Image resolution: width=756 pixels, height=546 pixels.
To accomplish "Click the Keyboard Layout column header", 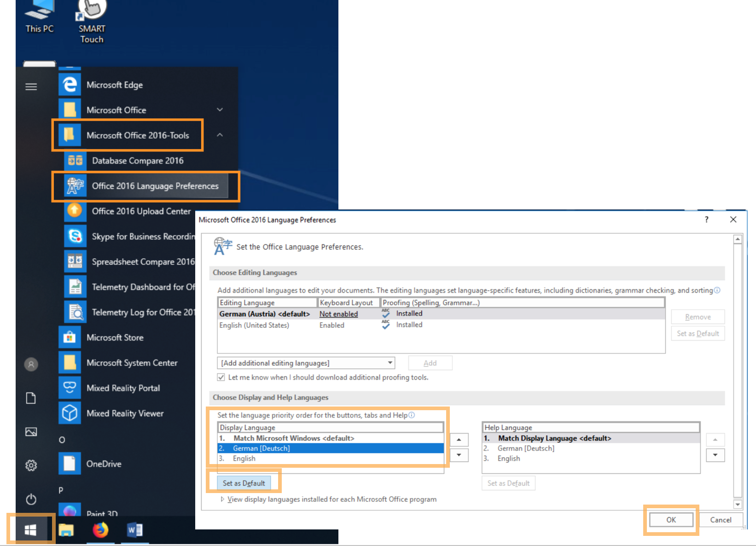I will coord(349,302).
